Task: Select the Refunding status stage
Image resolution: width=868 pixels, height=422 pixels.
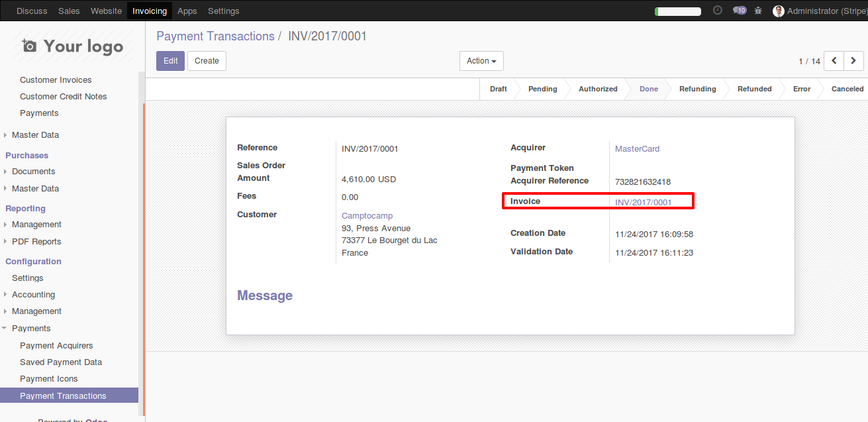Action: pos(698,89)
